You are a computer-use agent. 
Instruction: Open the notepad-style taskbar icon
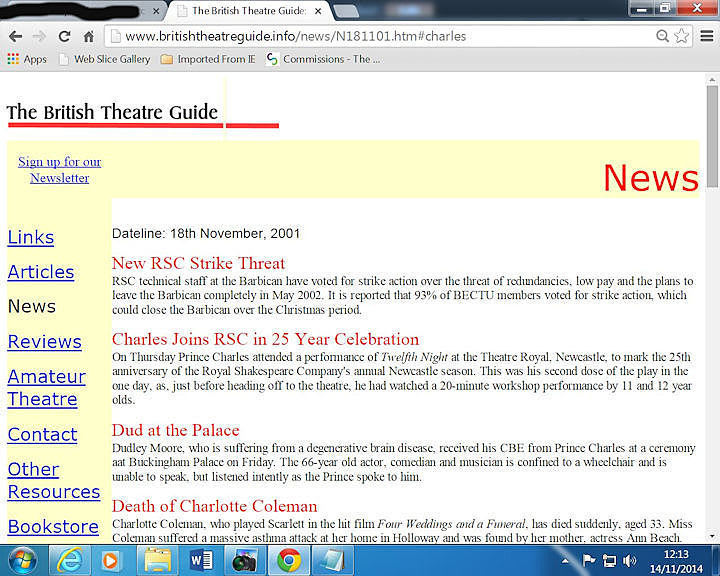pyautogui.click(x=332, y=561)
